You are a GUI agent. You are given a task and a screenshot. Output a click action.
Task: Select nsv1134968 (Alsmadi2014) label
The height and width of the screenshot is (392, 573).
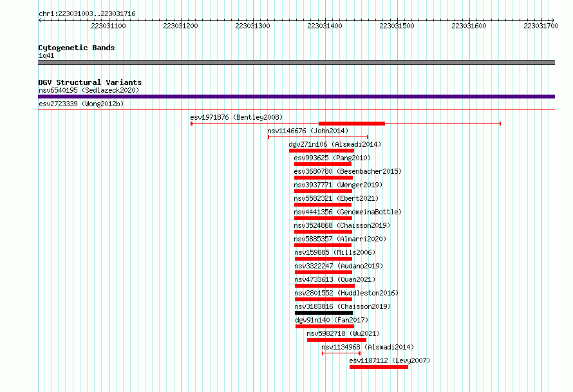(x=368, y=347)
